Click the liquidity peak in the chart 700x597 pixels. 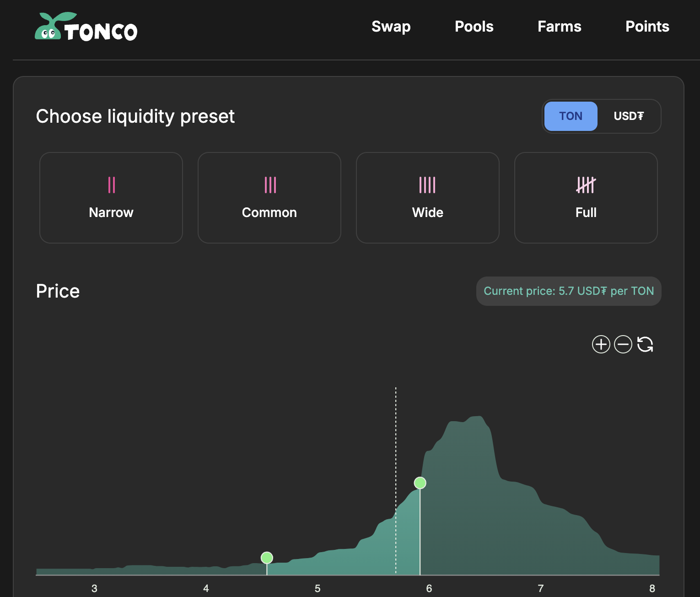pos(476,419)
